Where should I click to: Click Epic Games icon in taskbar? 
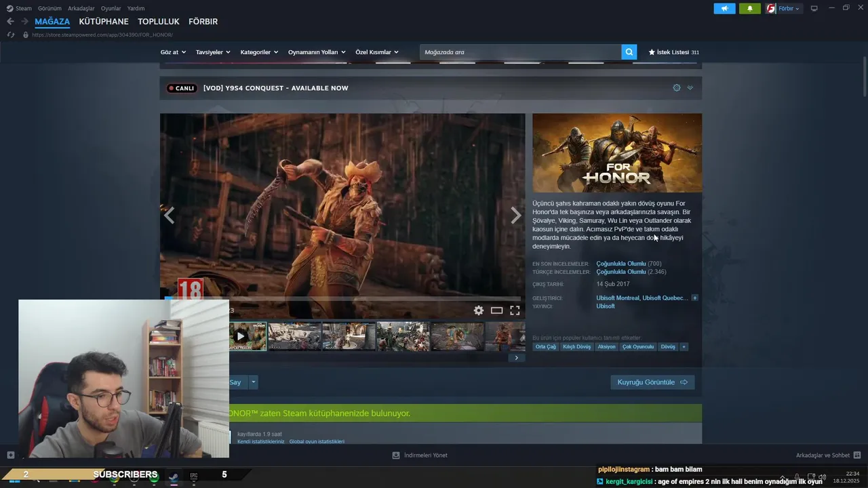(x=194, y=476)
